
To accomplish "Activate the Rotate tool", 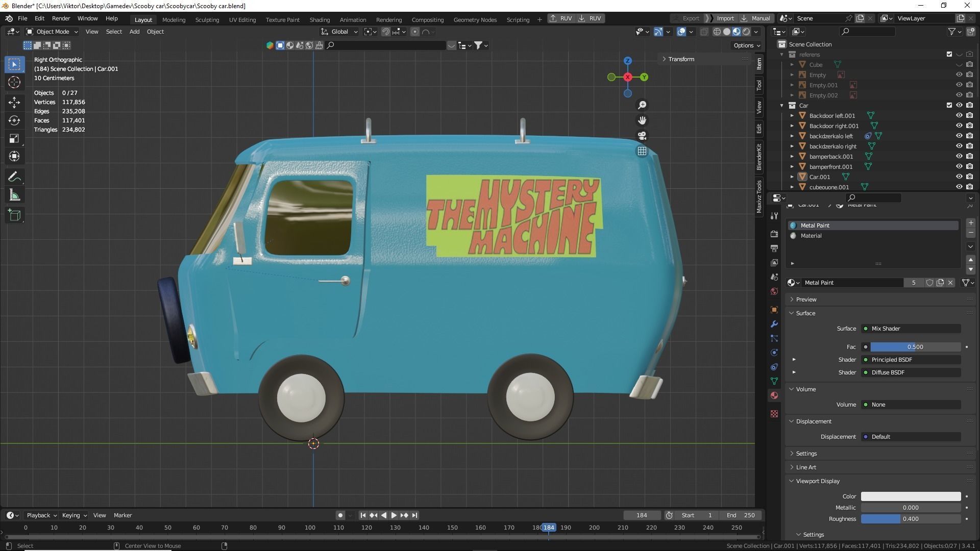I will pos(14,120).
